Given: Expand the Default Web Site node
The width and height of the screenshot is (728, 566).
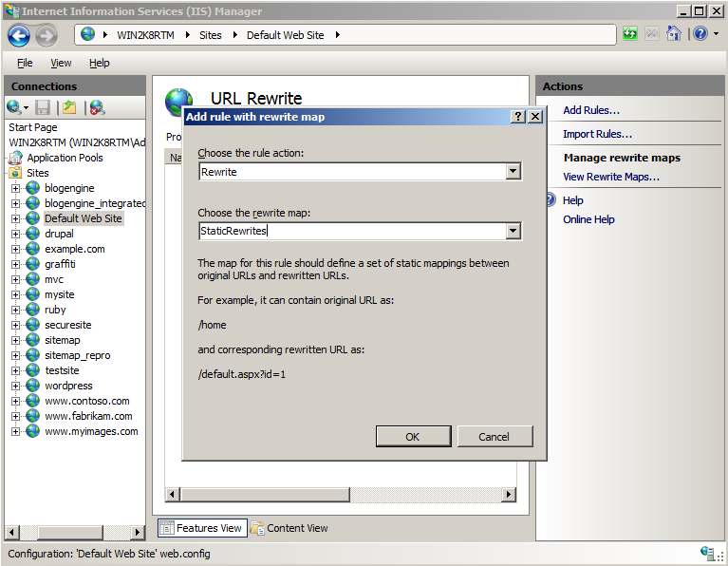Looking at the screenshot, I should tap(16, 218).
